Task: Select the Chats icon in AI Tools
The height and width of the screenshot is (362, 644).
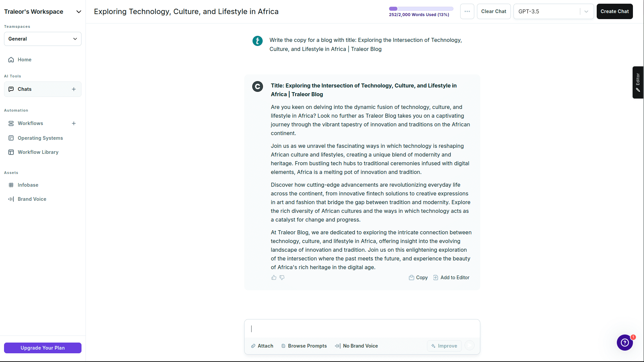Action: tap(11, 89)
